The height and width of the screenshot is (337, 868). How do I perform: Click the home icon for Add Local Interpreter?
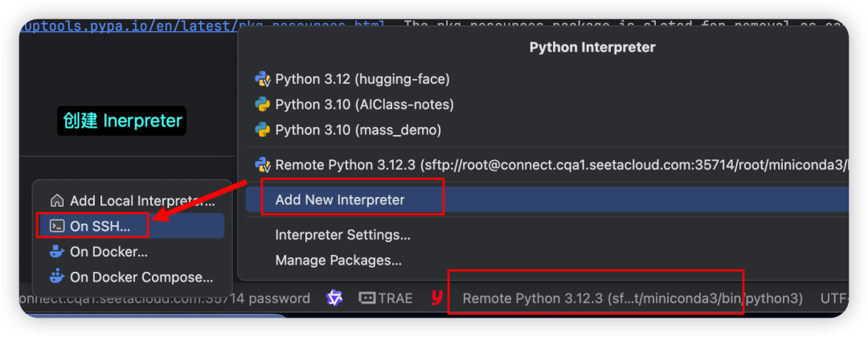[x=57, y=201]
